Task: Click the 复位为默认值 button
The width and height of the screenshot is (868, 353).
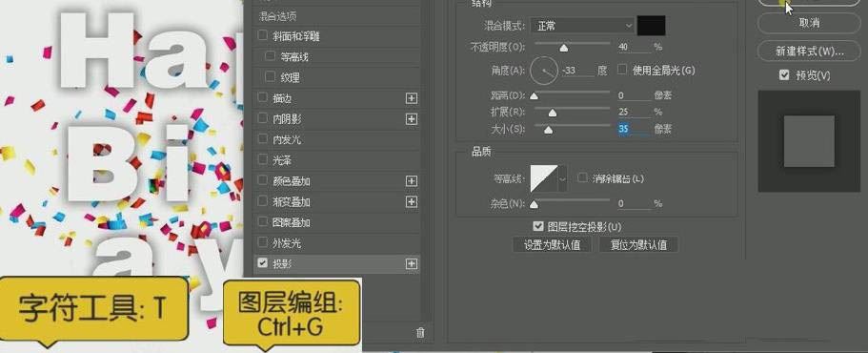Action: [x=638, y=244]
